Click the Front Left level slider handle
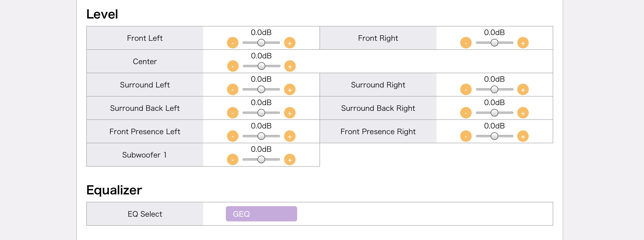The width and height of the screenshot is (644, 240). [x=261, y=43]
